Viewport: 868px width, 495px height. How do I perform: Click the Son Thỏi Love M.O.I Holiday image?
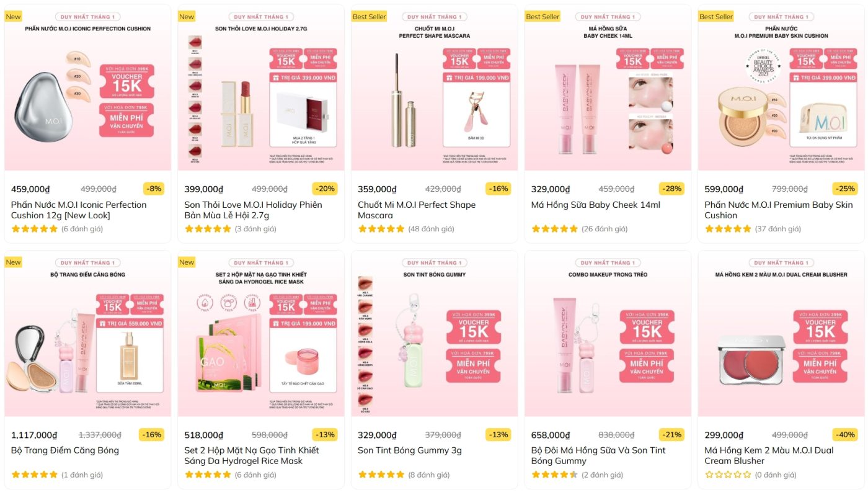(261, 87)
